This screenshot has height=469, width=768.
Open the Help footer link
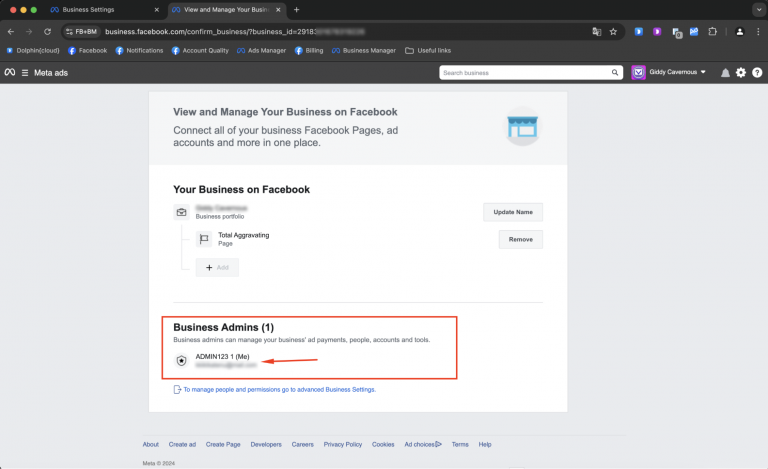485,445
